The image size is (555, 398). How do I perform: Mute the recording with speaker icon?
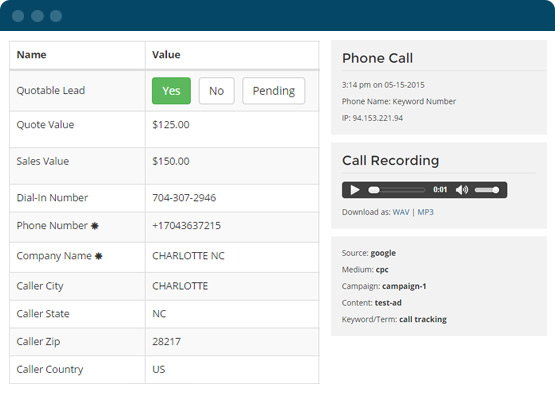tap(462, 190)
